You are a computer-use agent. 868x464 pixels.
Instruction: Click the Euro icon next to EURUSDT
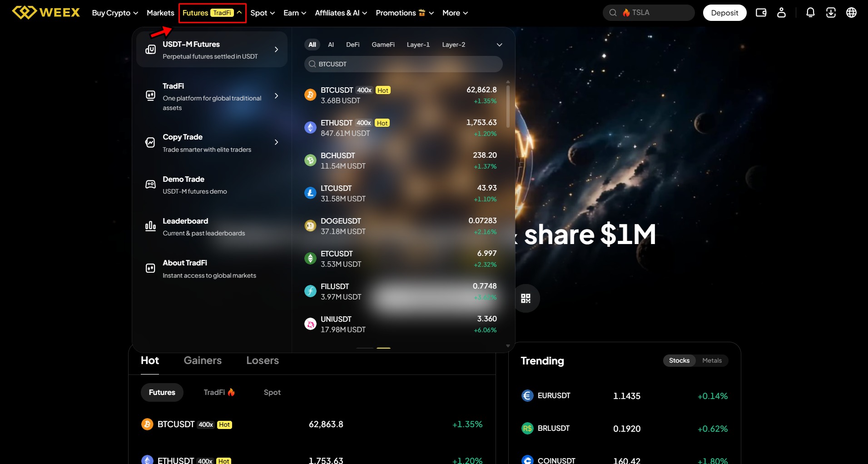527,396
